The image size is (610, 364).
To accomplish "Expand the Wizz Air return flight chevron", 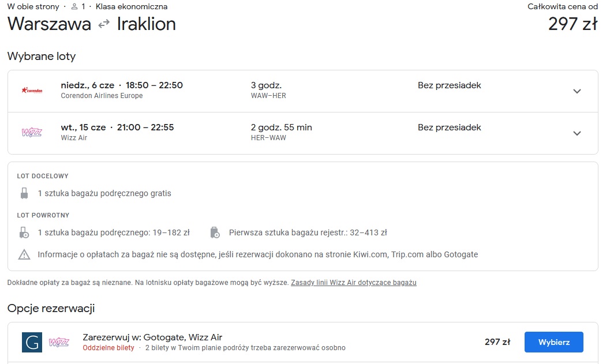I will tap(577, 133).
